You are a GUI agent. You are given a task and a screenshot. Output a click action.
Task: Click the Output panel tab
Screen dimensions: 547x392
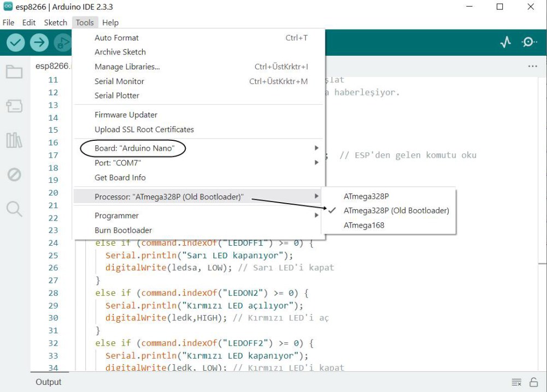tap(49, 382)
